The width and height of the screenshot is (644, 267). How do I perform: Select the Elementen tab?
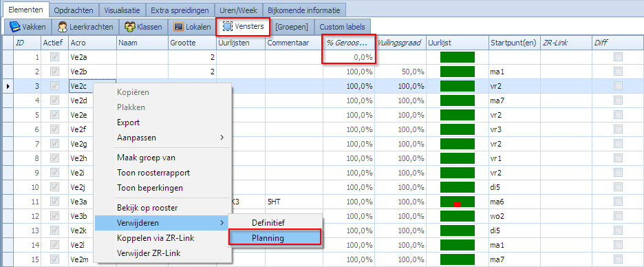[x=25, y=9]
